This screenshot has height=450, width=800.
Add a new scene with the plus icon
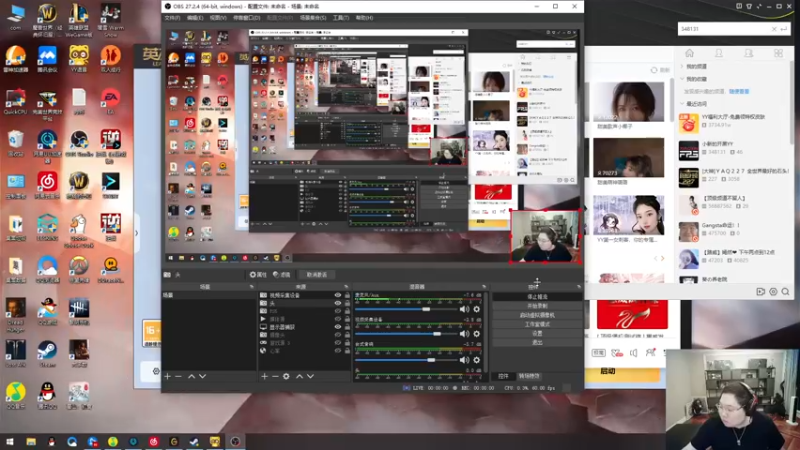point(167,377)
